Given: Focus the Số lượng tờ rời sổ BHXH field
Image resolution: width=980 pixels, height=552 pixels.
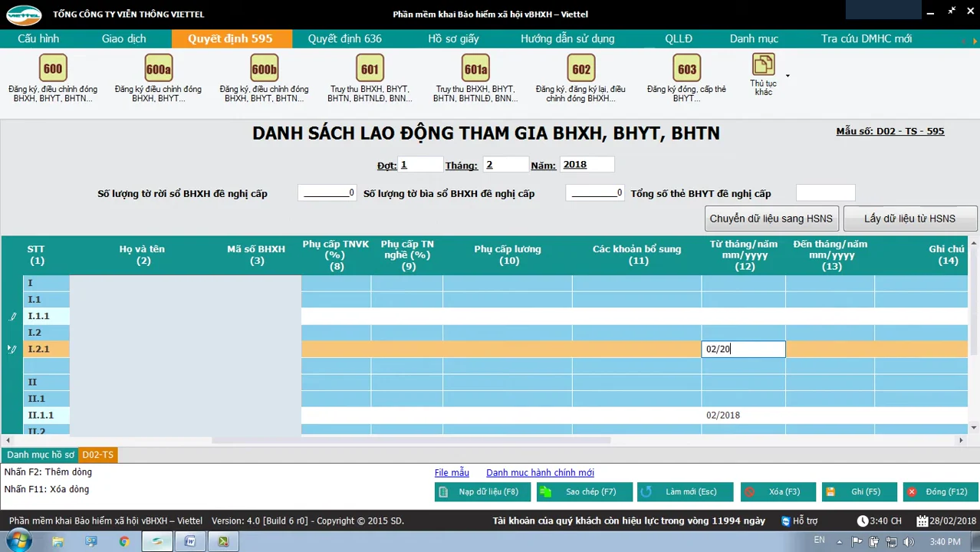Looking at the screenshot, I should (x=327, y=193).
